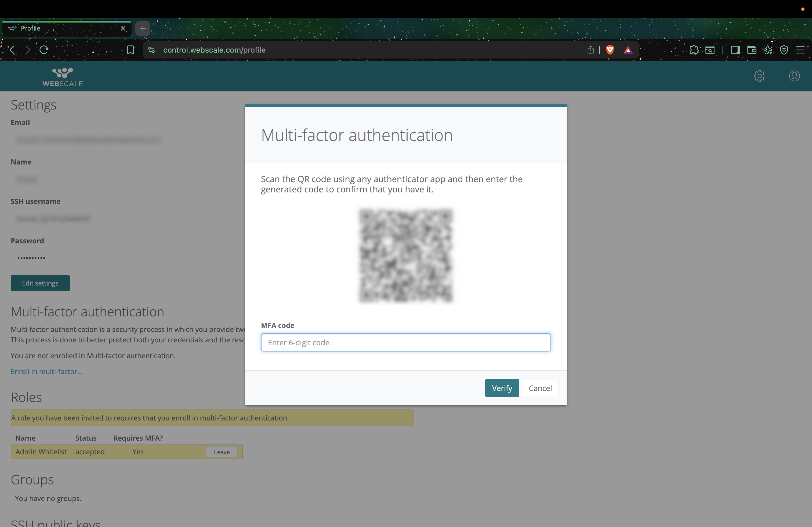Click the 'MFA code' field label

[278, 325]
